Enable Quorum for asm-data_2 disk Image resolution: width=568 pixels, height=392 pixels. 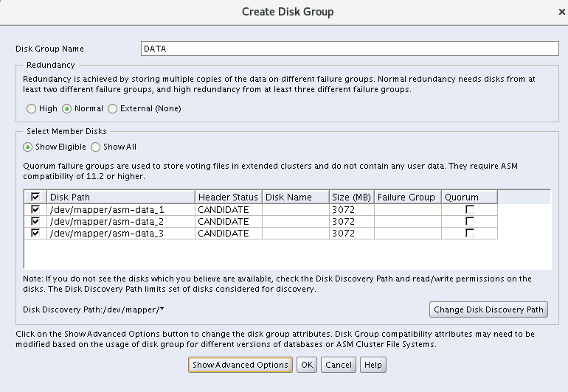[x=469, y=221]
